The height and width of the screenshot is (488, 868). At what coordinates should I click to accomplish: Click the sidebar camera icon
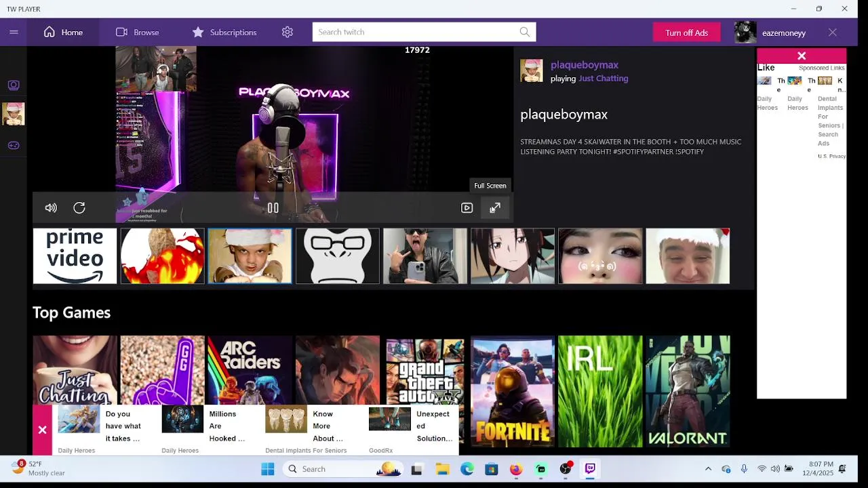click(14, 85)
